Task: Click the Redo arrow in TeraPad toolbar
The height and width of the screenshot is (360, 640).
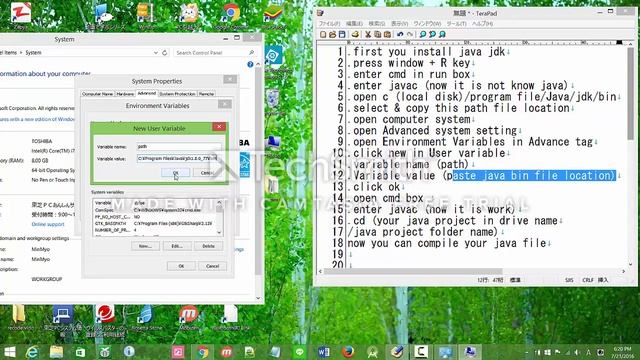Action: (410, 35)
